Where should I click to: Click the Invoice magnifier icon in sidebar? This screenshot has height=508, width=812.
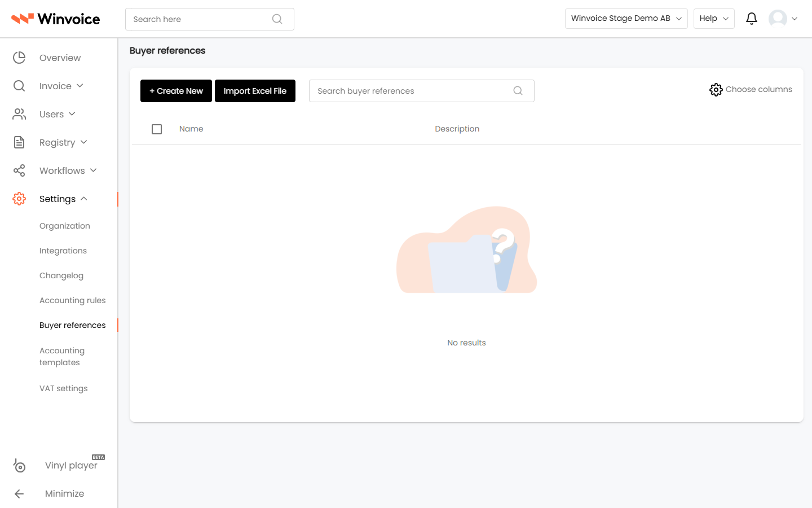point(19,86)
